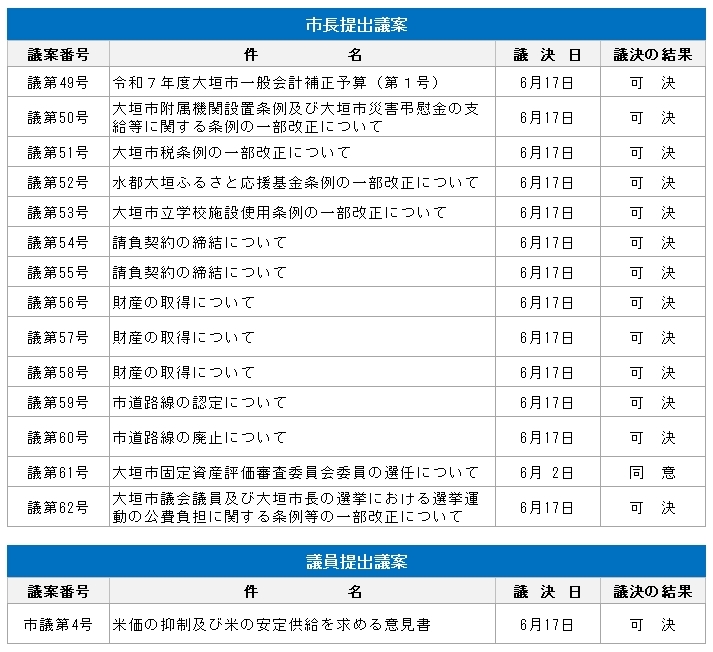Image resolution: width=713 pixels, height=652 pixels.
Task: Click 大垣市固定資産評価審査委員会委員の選任 title
Action: click(x=296, y=472)
